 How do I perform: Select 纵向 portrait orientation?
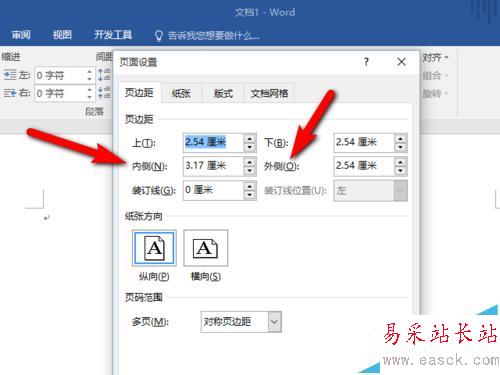click(x=154, y=248)
